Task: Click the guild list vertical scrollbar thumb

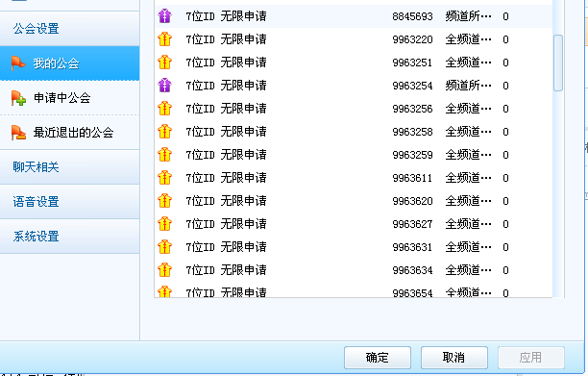Action: click(x=558, y=63)
